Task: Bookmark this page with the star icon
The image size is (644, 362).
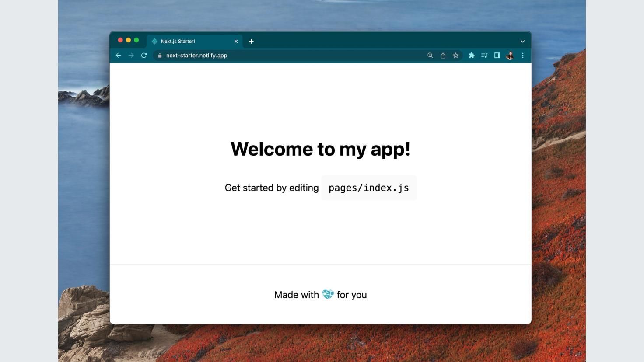Action: point(456,56)
